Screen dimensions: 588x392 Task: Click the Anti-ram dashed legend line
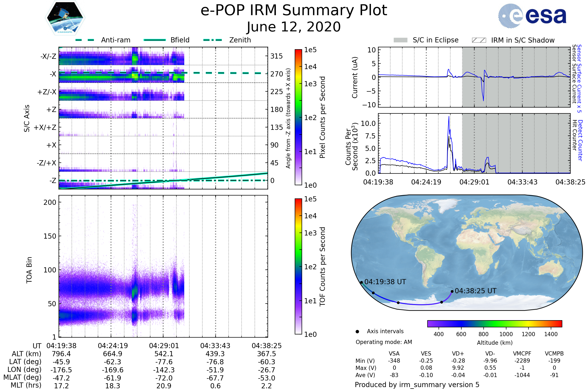click(x=85, y=40)
